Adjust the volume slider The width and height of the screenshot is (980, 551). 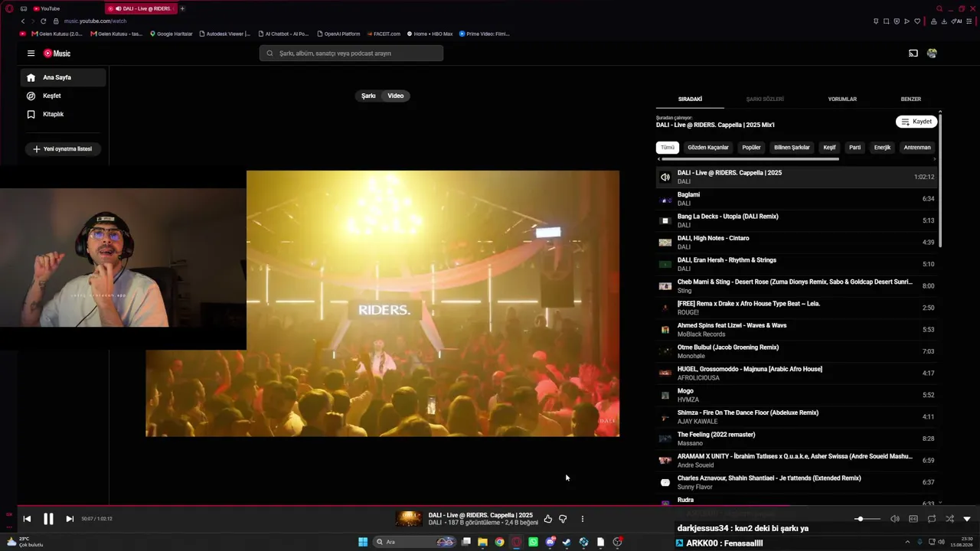867,519
